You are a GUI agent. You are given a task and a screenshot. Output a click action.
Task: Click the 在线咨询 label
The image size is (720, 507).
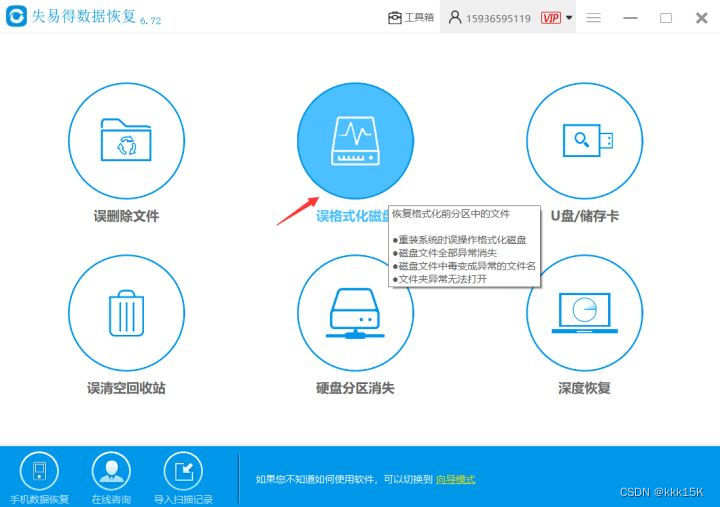tap(111, 499)
